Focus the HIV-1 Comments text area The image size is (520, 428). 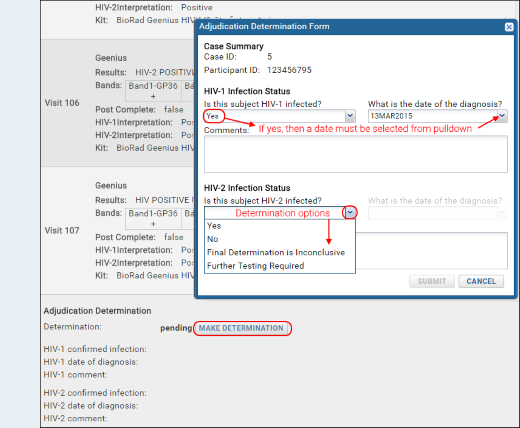(x=356, y=154)
